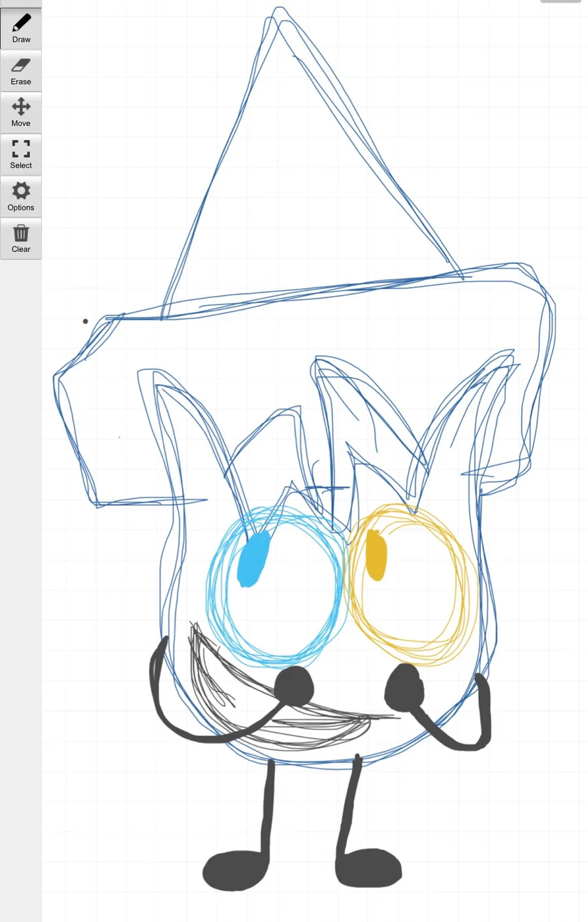The height and width of the screenshot is (922, 588).
Task: Select the Draw pencil tool
Action: [x=21, y=29]
